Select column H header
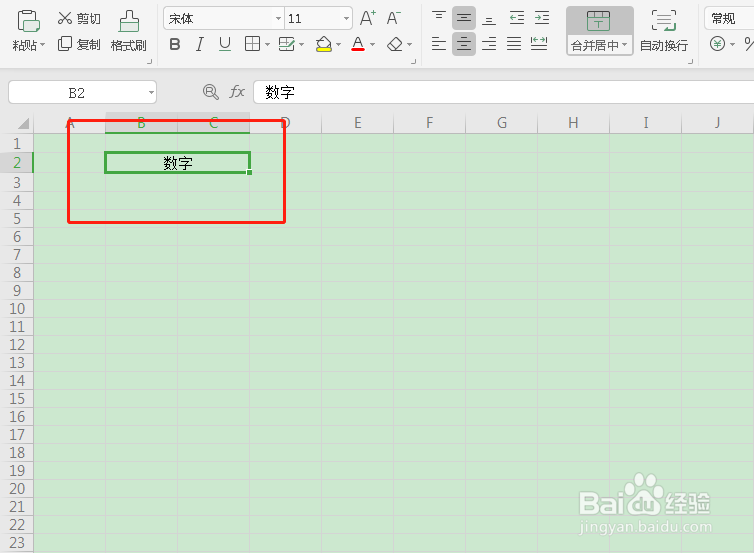754x553 pixels. point(573,123)
